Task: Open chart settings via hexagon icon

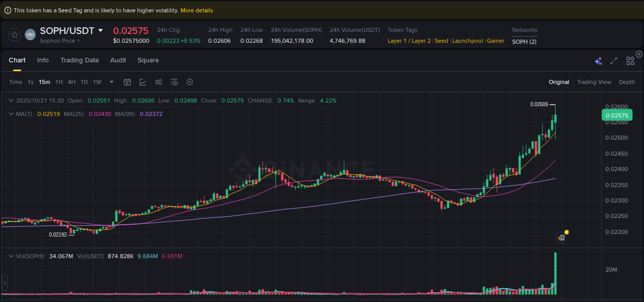Action: point(190,82)
